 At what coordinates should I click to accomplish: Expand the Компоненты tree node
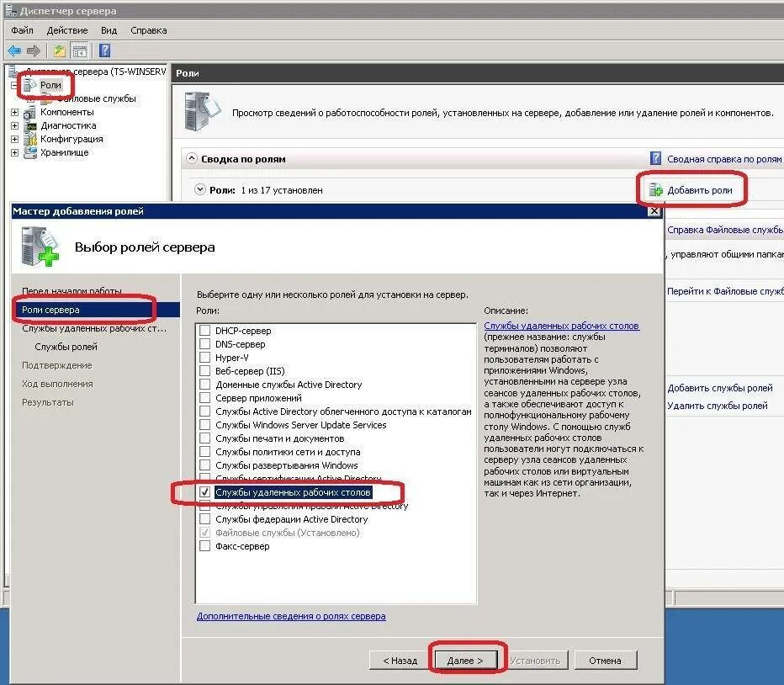pyautogui.click(x=14, y=112)
